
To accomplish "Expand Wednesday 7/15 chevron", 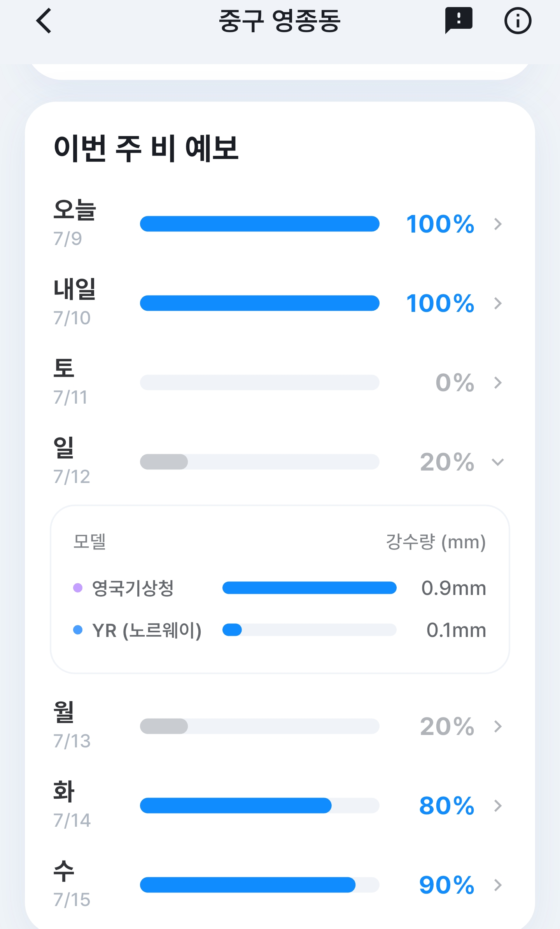I will pos(498,885).
